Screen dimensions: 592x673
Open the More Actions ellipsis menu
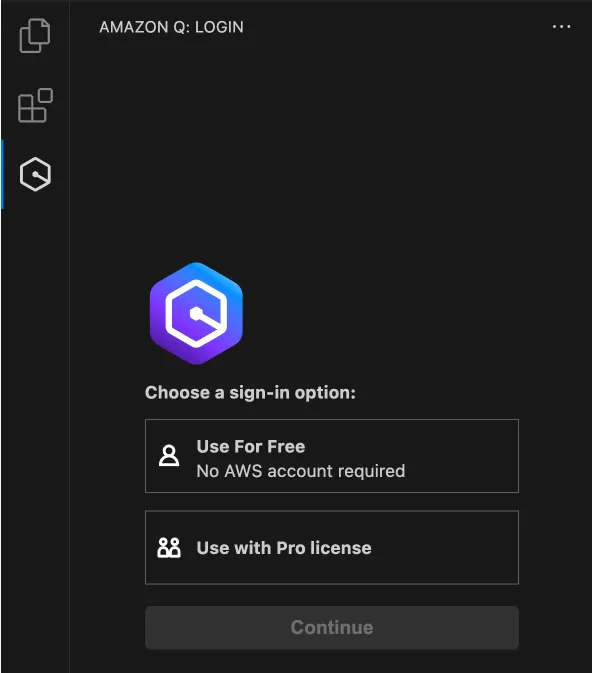[561, 27]
